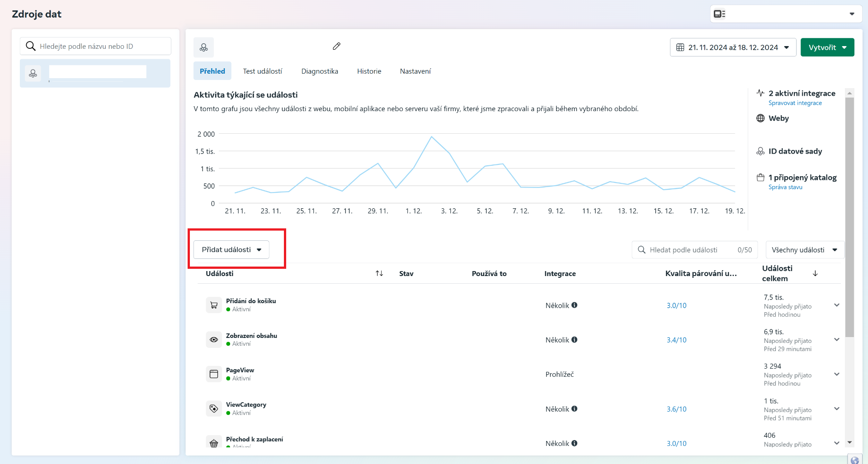Screen dimensions: 868x464
Task: Switch to the Přehled tab
Action: pos(212,71)
